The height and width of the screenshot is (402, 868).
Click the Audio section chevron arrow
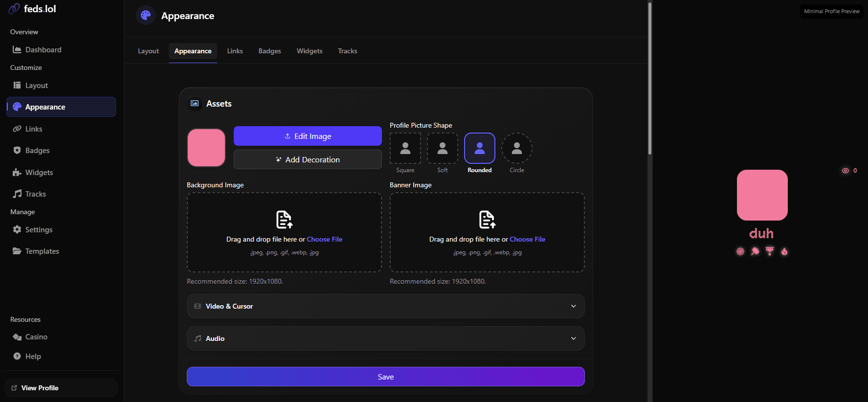(x=574, y=338)
